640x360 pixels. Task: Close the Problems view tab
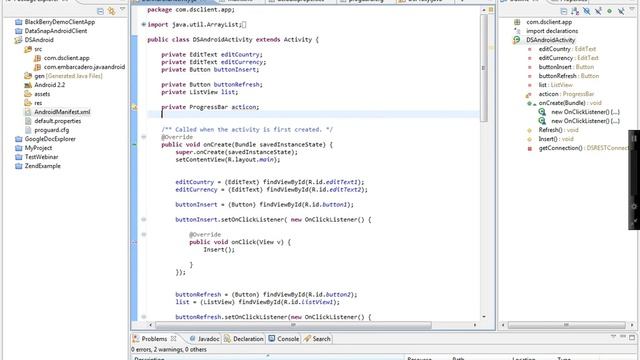pos(173,338)
